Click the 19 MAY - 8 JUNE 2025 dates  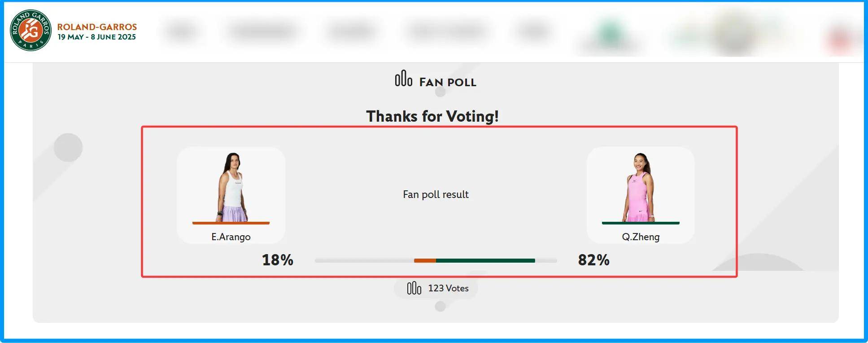click(96, 37)
